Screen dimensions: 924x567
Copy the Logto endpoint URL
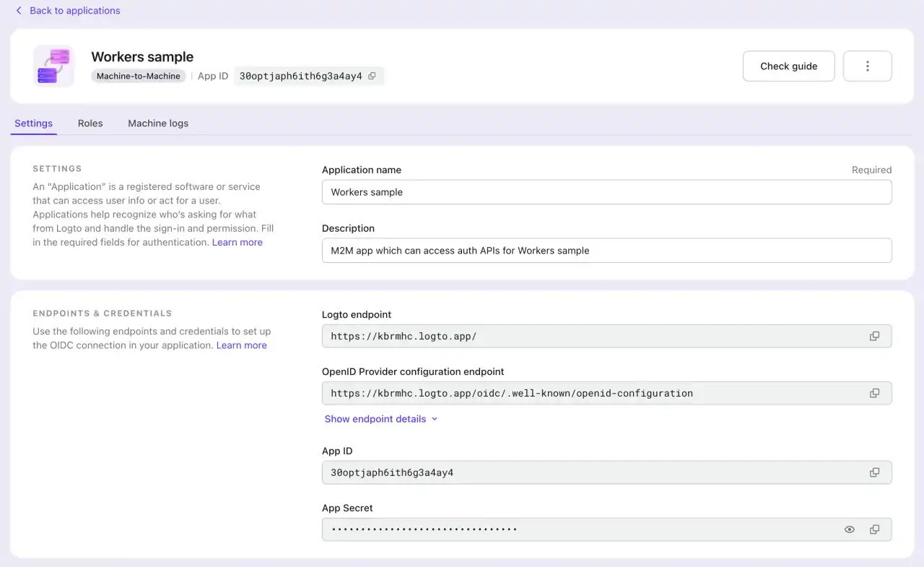pos(874,336)
